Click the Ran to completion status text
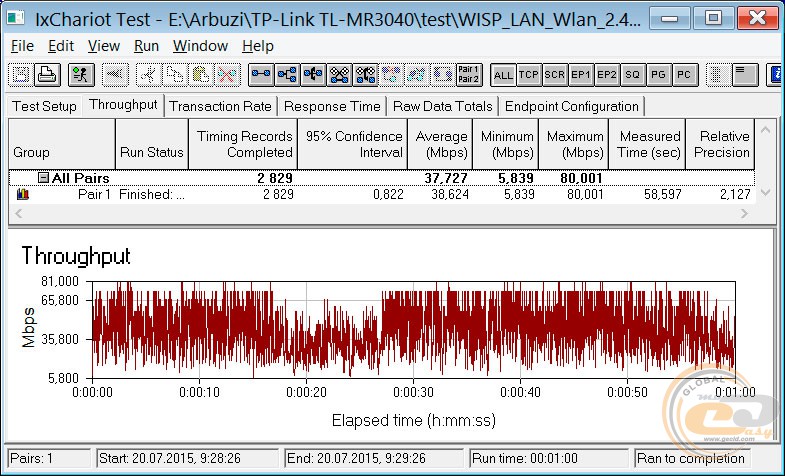Screen dimensions: 785x476 point(690,458)
